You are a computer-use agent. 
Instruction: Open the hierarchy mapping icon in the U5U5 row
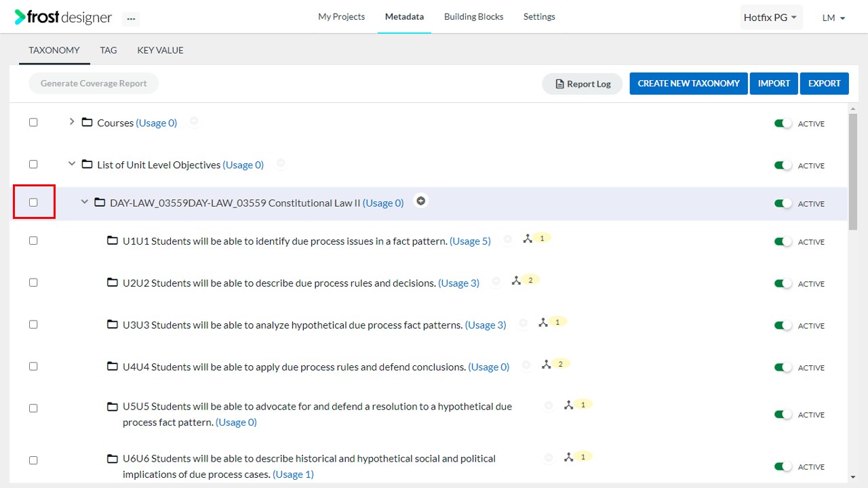pyautogui.click(x=568, y=405)
